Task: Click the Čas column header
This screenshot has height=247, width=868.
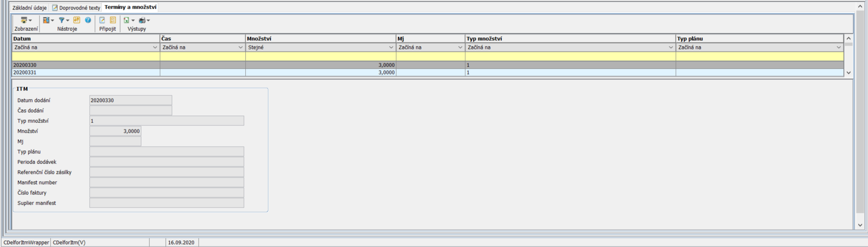Action: click(203, 39)
